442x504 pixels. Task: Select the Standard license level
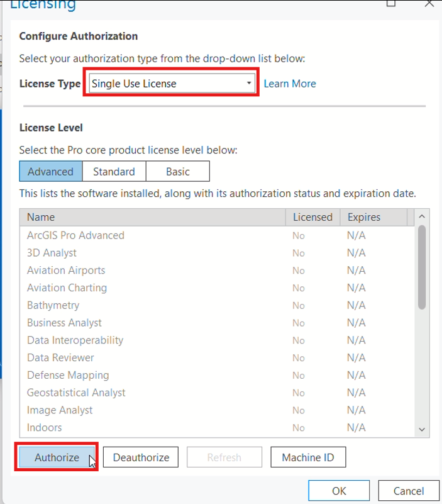(114, 171)
